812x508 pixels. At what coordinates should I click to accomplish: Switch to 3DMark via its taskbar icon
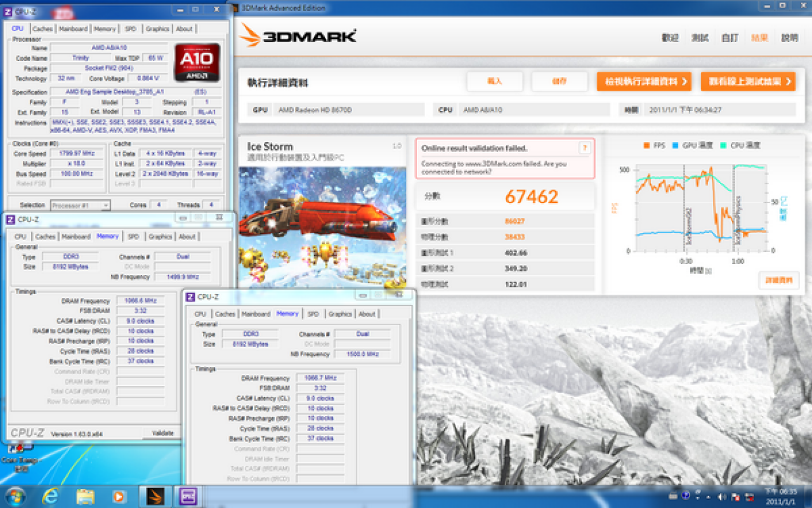coord(155,496)
